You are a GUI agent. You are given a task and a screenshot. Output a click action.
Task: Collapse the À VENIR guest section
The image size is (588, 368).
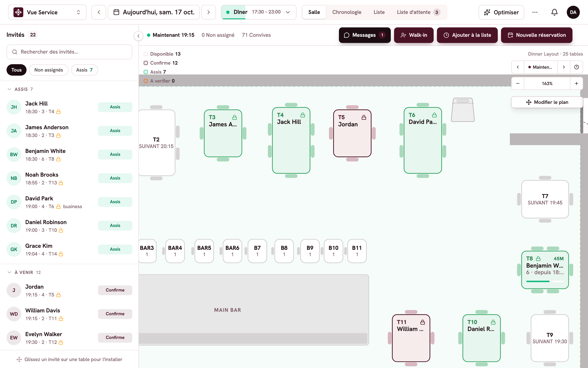9,272
